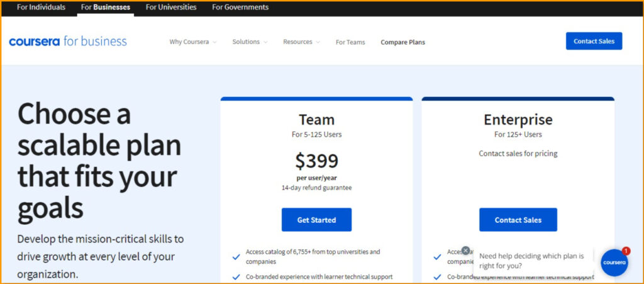The width and height of the screenshot is (644, 284).
Task: Select the For Businesses tab
Action: tap(106, 8)
